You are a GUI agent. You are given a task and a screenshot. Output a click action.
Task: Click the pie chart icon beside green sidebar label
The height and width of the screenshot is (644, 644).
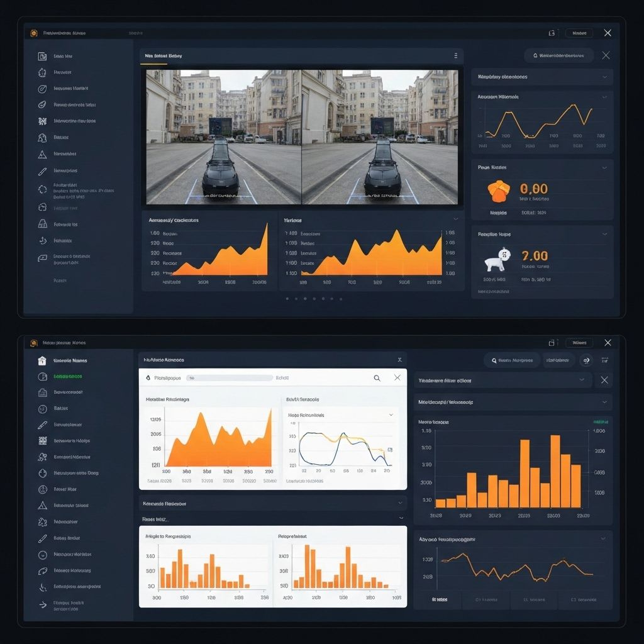pyautogui.click(x=42, y=377)
